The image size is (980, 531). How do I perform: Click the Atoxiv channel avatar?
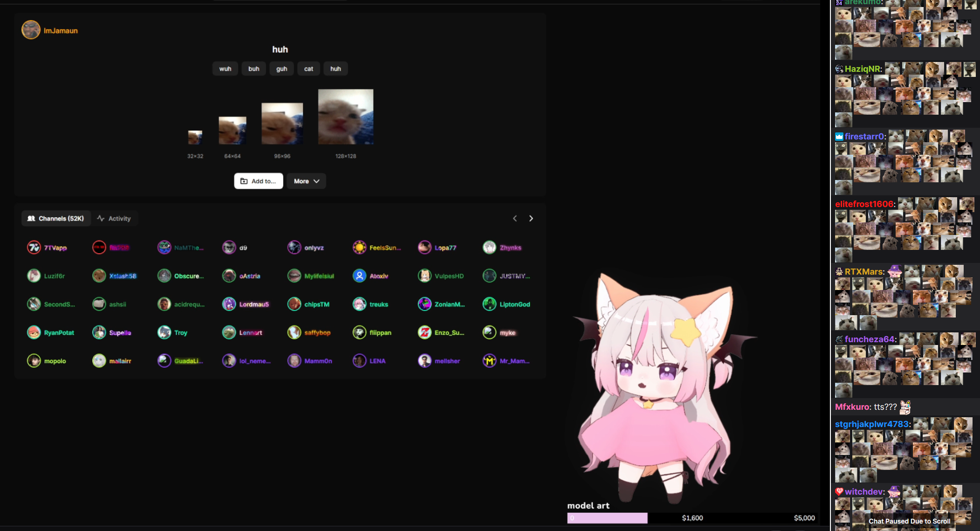coord(359,276)
